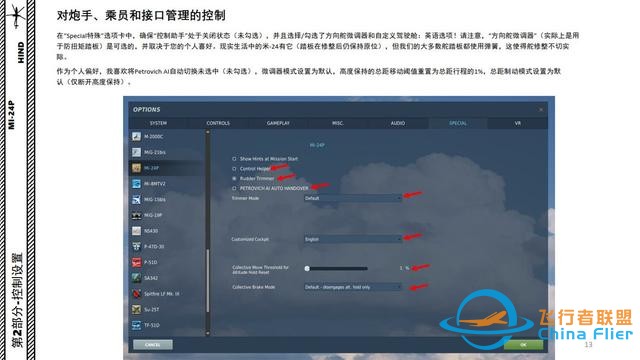Toggle Petrovich AI Auto Handover checkbox

coord(234,188)
